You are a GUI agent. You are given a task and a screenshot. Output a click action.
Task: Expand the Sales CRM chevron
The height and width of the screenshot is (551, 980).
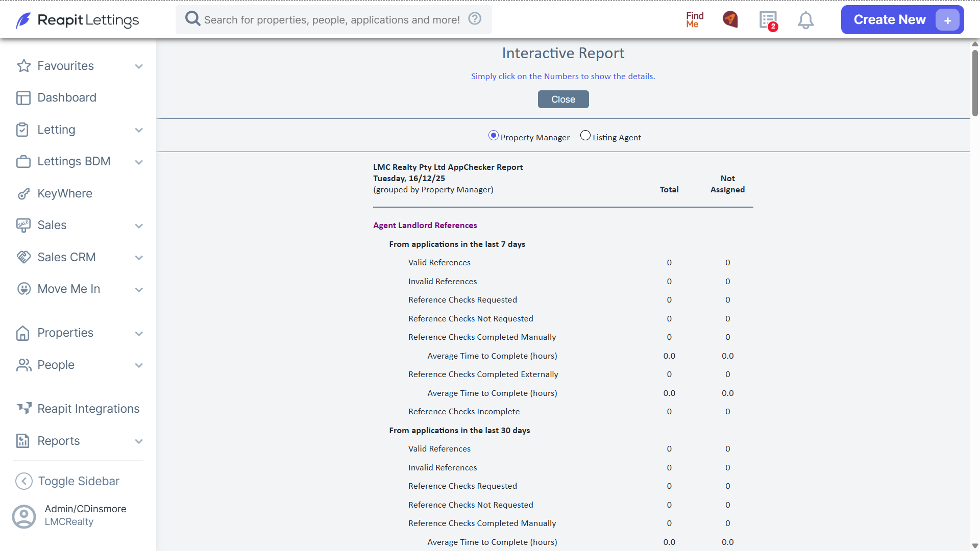pos(139,258)
